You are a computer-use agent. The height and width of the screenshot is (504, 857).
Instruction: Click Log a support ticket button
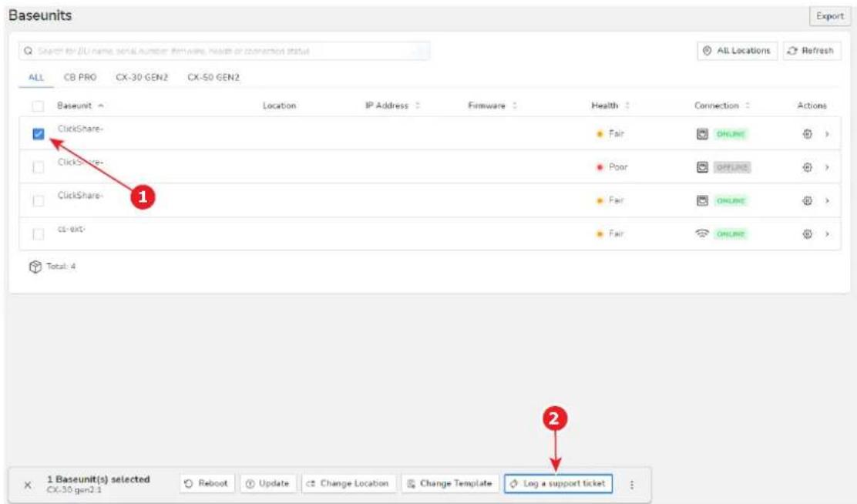pyautogui.click(x=558, y=484)
